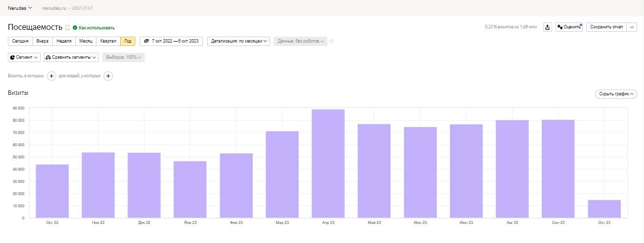Image resolution: width=644 pixels, height=243 pixels.
Task: Click the Оценить rating button
Action: coord(569,27)
